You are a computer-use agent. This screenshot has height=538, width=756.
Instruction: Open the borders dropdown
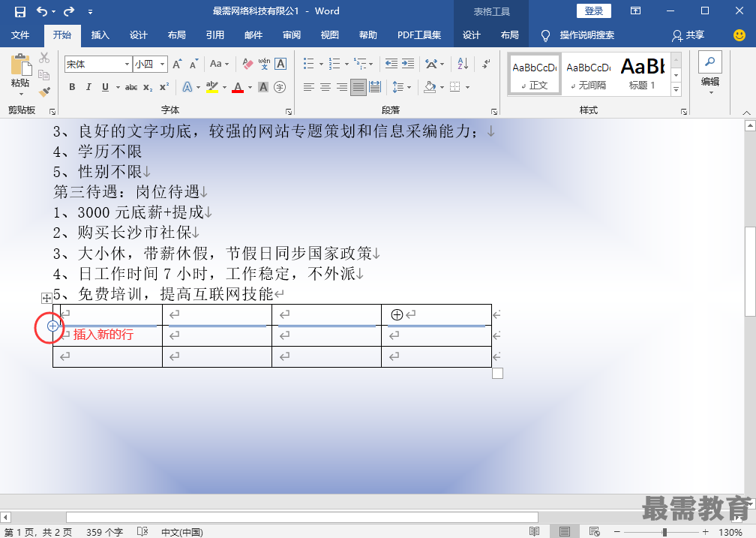[x=467, y=87]
